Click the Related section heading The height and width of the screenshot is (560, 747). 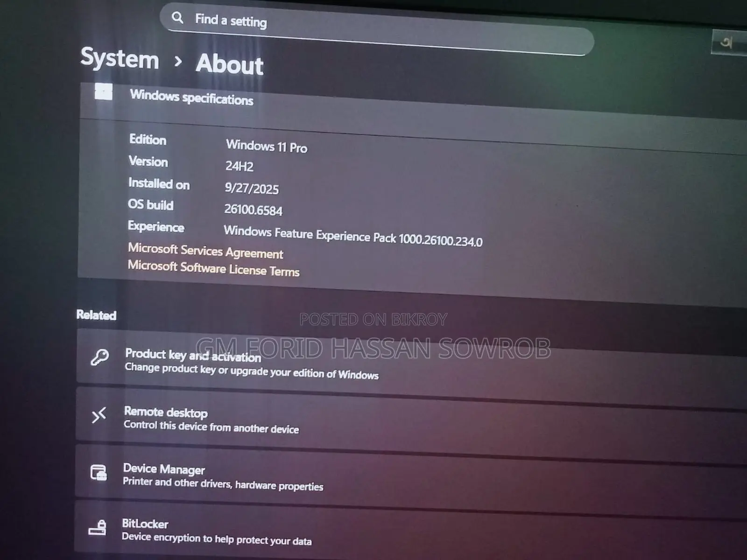pos(96,315)
